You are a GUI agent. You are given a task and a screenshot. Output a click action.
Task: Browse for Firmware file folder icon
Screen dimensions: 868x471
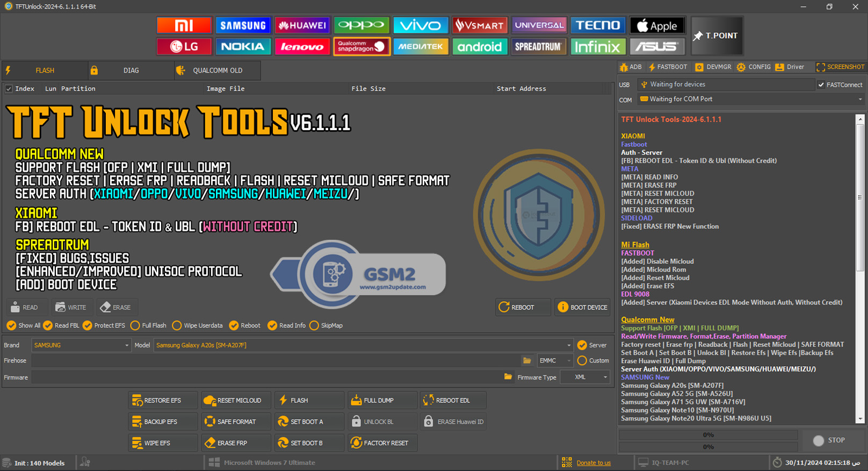coord(508,377)
